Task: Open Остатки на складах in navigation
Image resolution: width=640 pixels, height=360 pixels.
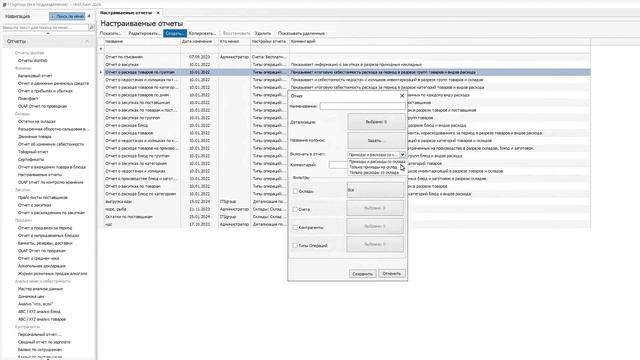Action: pos(37,121)
